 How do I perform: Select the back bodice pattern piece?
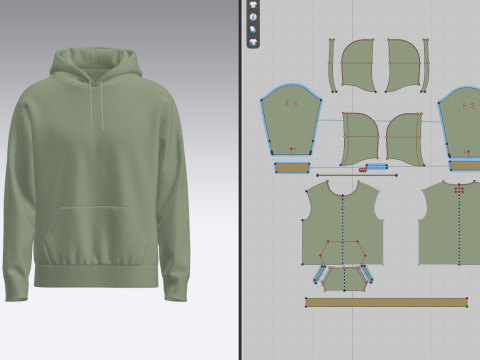click(x=450, y=223)
